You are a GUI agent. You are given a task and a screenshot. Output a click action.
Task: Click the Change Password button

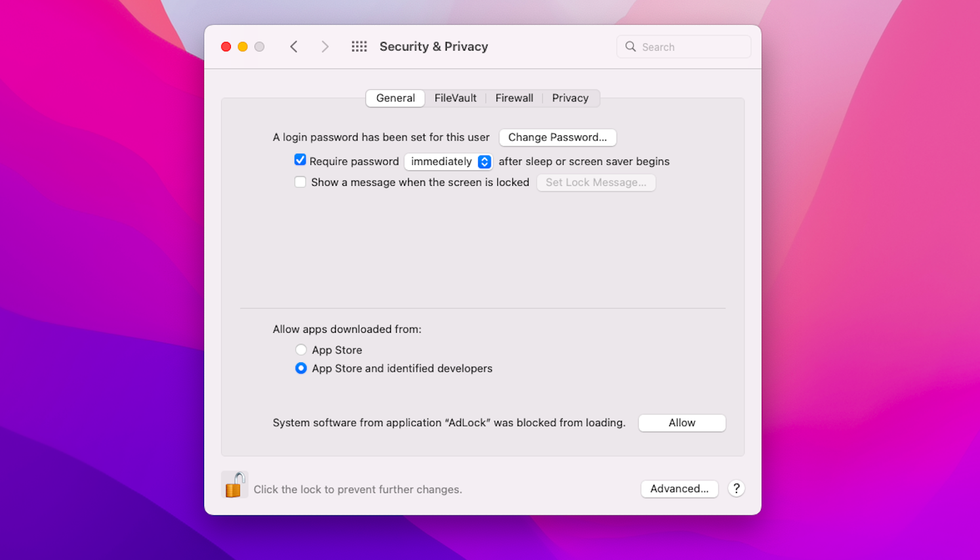(558, 137)
